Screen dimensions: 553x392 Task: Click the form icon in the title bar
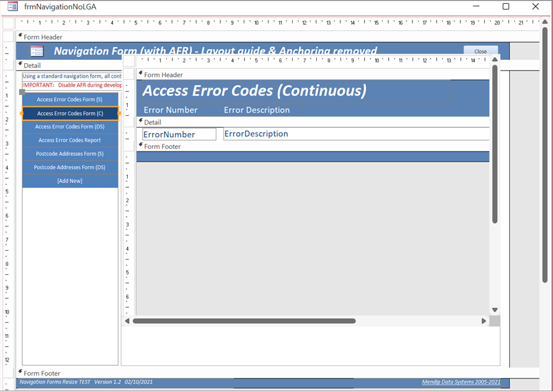point(13,6)
